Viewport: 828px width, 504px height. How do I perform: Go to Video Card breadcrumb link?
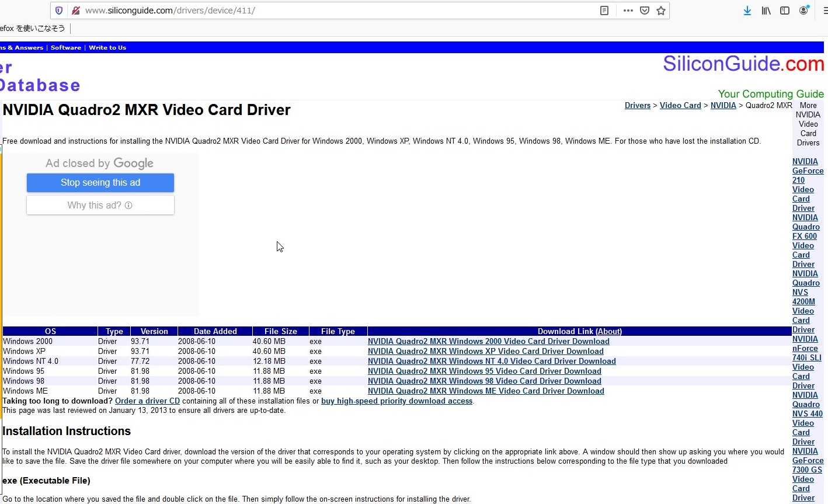pos(680,106)
